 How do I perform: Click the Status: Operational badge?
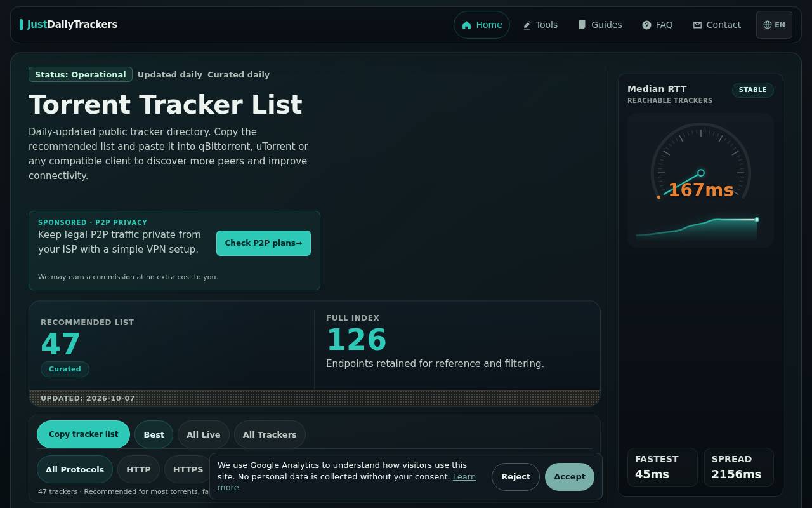81,74
